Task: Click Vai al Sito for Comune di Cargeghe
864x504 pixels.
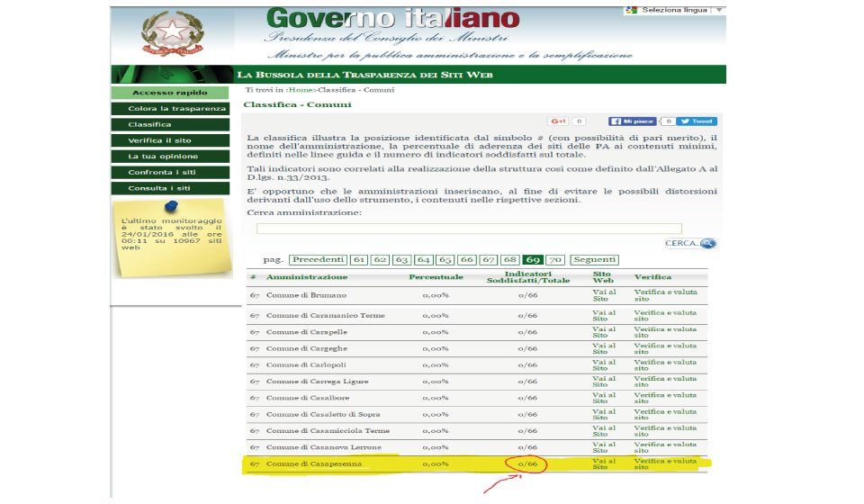Action: [x=604, y=348]
